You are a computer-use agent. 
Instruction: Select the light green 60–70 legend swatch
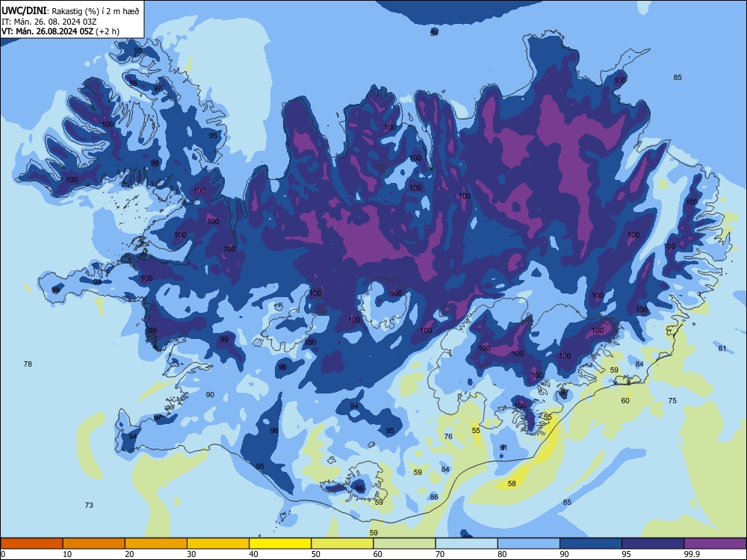[404, 544]
